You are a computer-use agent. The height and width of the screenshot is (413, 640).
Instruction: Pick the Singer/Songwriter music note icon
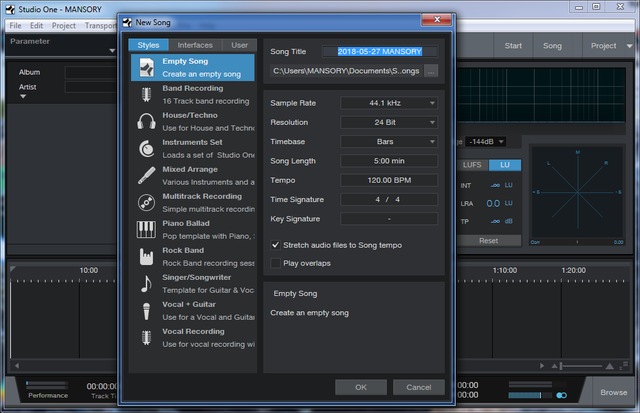(145, 283)
